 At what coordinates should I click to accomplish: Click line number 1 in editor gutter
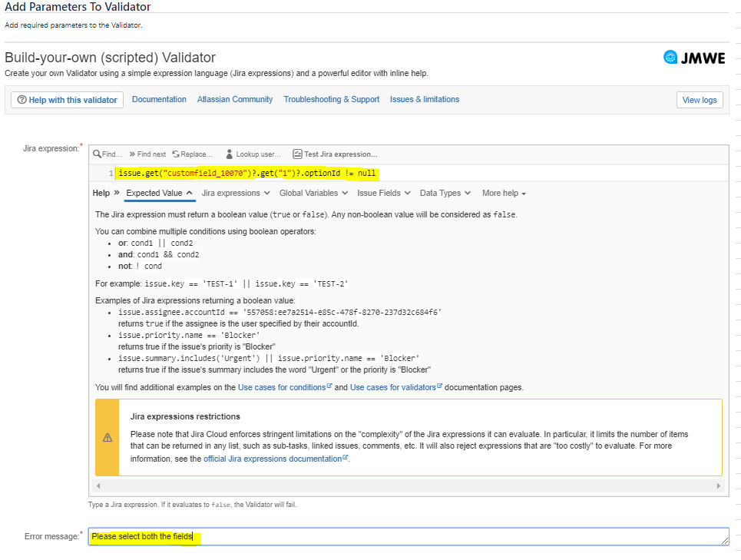click(111, 173)
